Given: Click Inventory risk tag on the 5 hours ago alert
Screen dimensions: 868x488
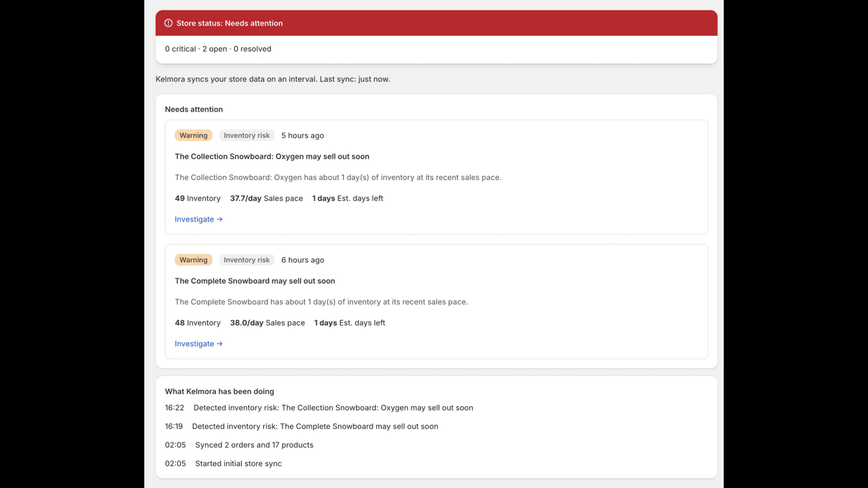Looking at the screenshot, I should (247, 136).
